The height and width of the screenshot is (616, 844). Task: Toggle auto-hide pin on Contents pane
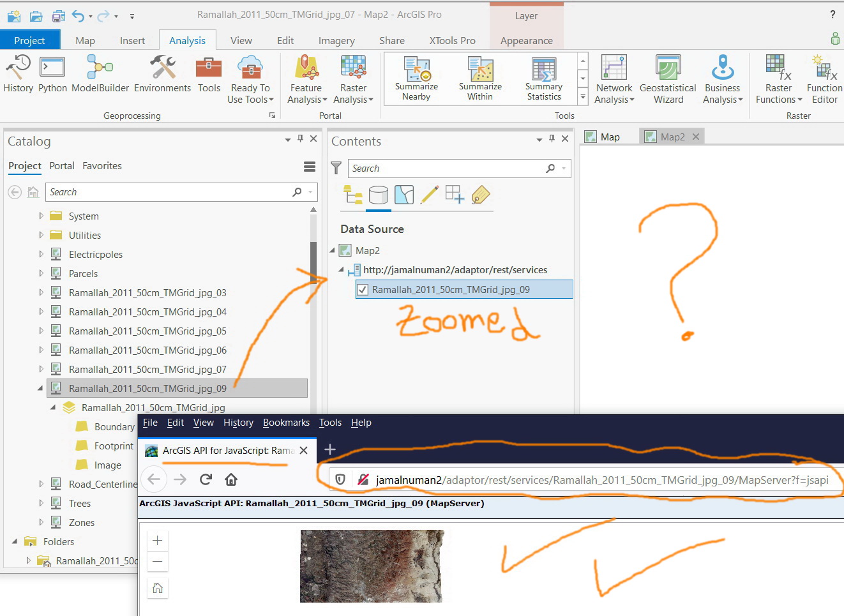(x=552, y=139)
